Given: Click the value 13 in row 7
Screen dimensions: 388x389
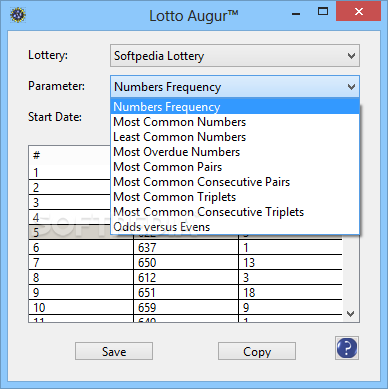Looking at the screenshot, I should point(291,262).
